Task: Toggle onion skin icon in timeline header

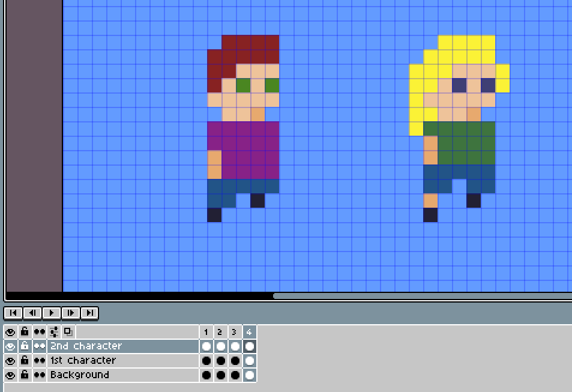Action: 68,332
